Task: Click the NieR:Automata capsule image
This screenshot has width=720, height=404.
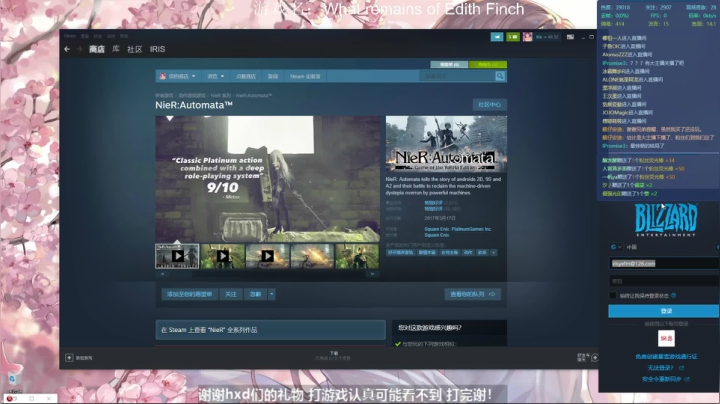Action: click(x=446, y=144)
